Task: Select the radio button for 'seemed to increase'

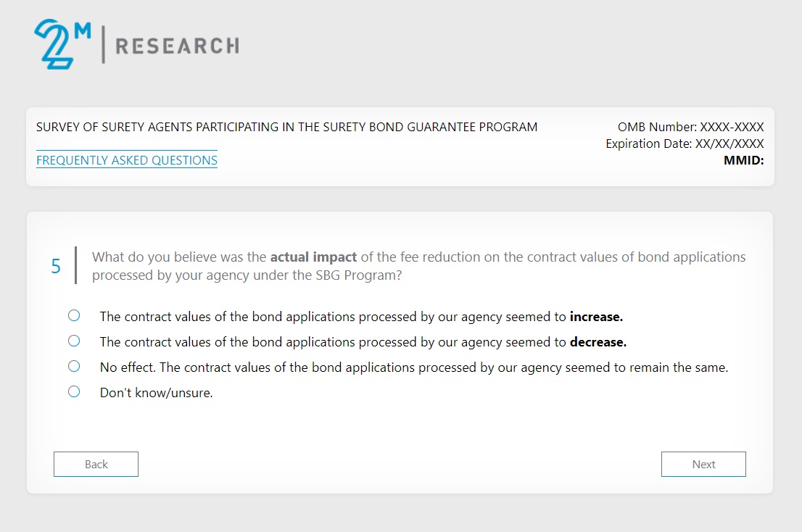Action: [x=74, y=315]
